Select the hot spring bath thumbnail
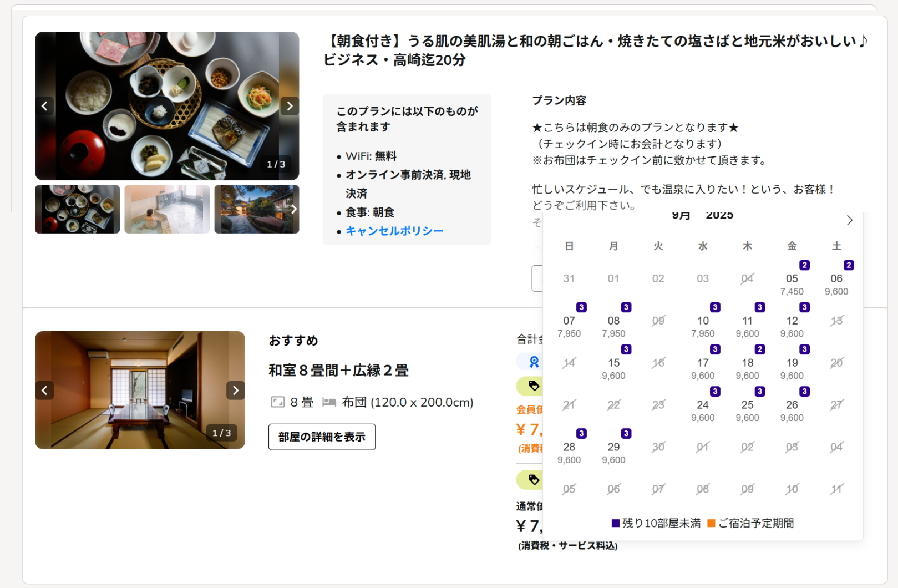The height and width of the screenshot is (588, 898). click(x=167, y=209)
